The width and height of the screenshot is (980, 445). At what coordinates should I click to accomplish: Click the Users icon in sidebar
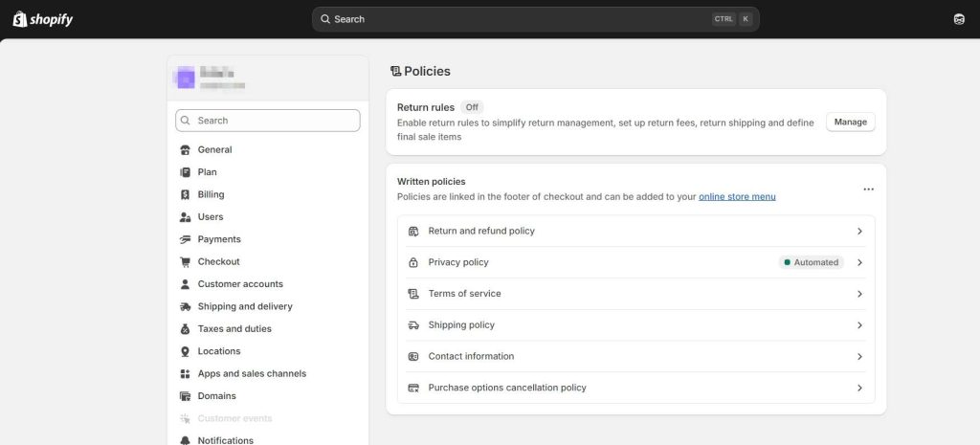pyautogui.click(x=185, y=217)
